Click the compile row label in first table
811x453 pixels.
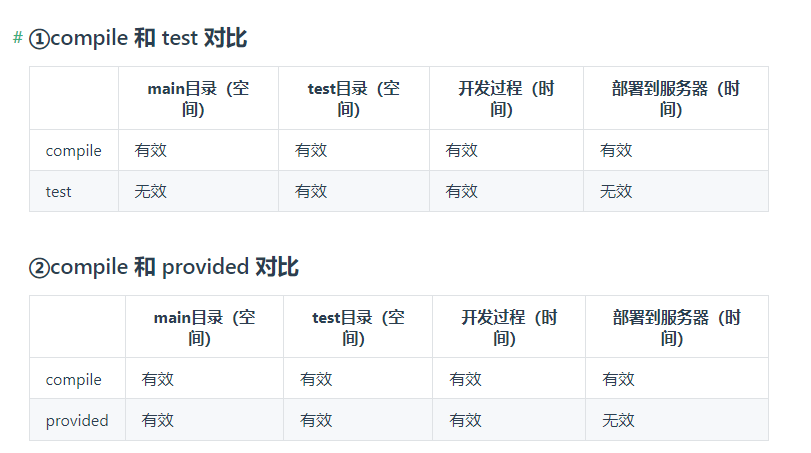click(x=73, y=150)
